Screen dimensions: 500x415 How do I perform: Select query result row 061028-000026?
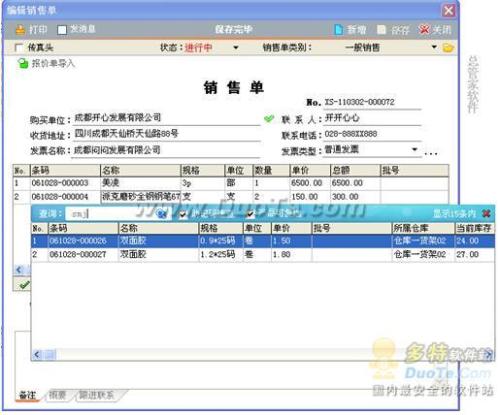pos(263,241)
